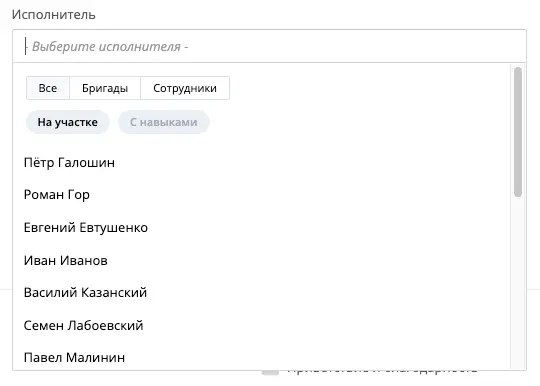
Task: Click the partially hidden label beside the bottom checkbox
Action: coord(382,372)
